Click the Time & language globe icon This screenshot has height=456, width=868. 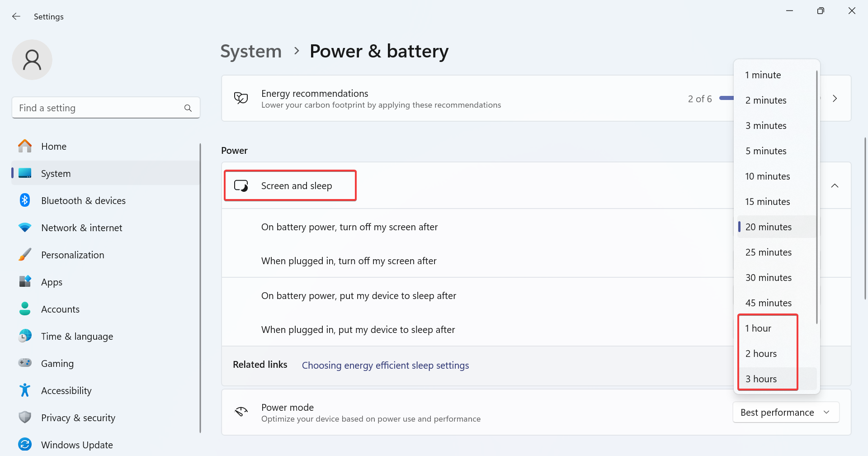(x=25, y=336)
